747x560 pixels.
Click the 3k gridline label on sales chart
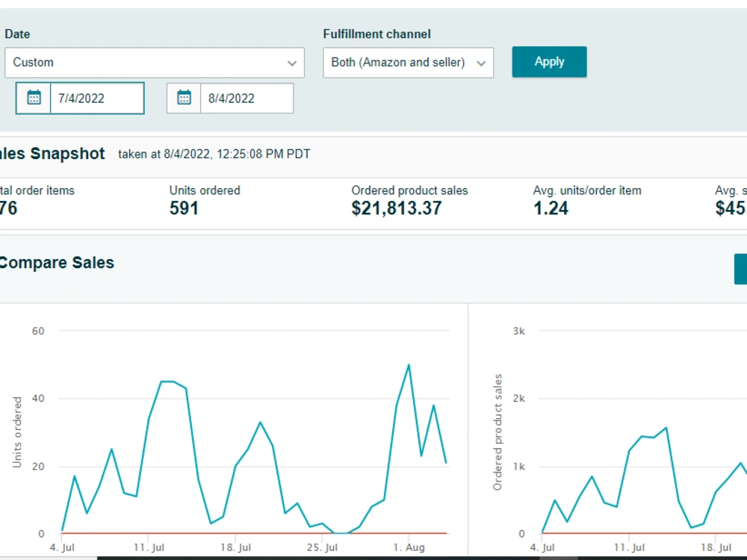pyautogui.click(x=519, y=331)
